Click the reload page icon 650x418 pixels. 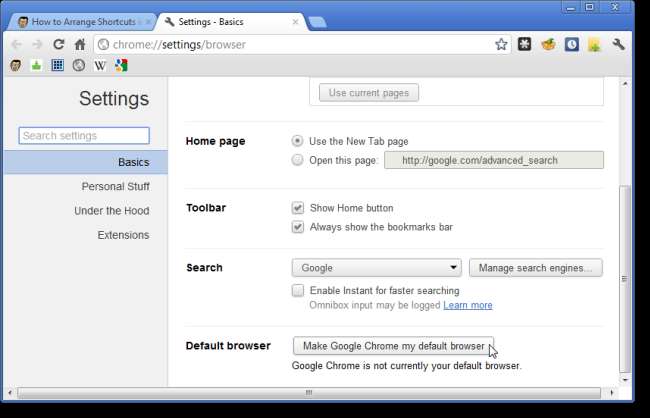pos(58,44)
